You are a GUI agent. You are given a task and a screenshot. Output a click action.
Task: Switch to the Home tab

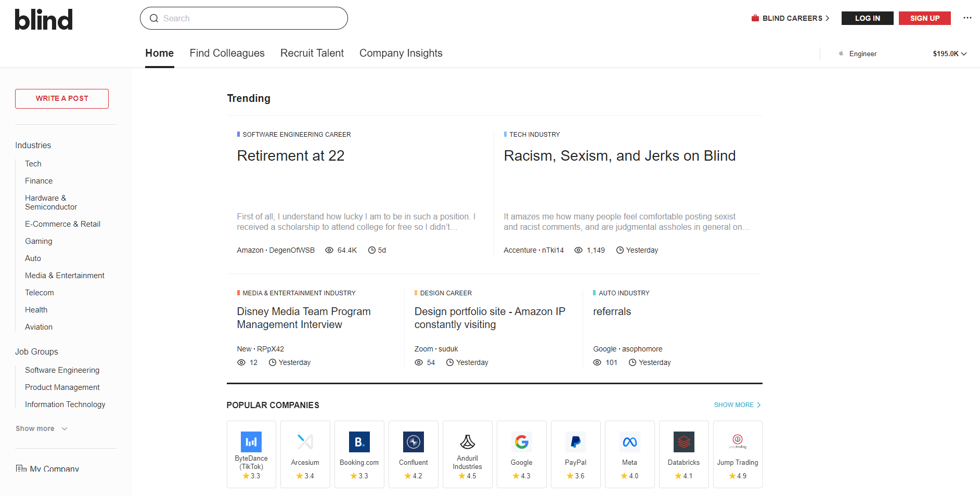click(x=160, y=53)
